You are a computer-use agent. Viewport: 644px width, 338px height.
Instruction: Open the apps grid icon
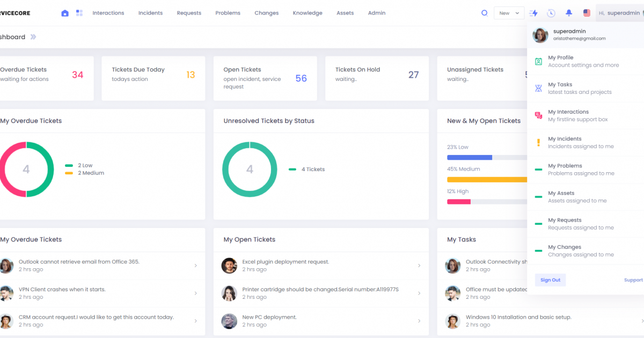coord(79,13)
